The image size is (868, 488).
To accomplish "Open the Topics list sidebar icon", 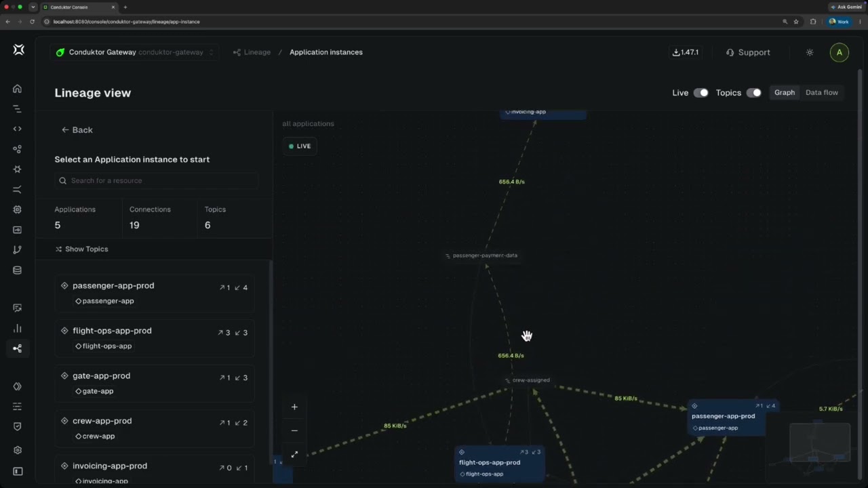I will (18, 109).
